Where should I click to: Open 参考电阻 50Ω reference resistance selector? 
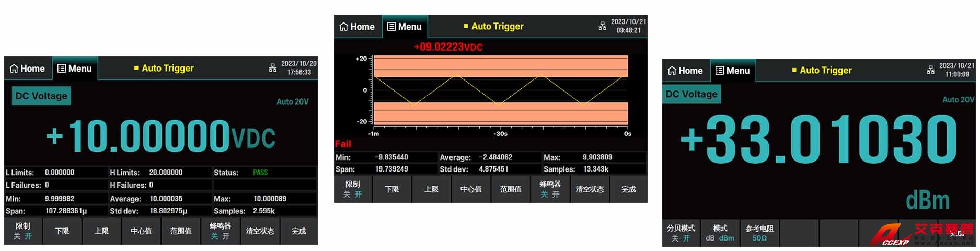759,233
